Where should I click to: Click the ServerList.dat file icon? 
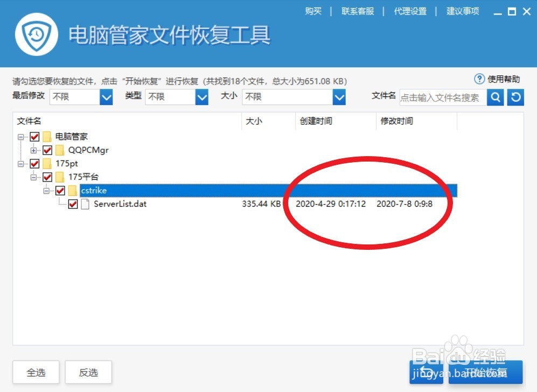85,204
